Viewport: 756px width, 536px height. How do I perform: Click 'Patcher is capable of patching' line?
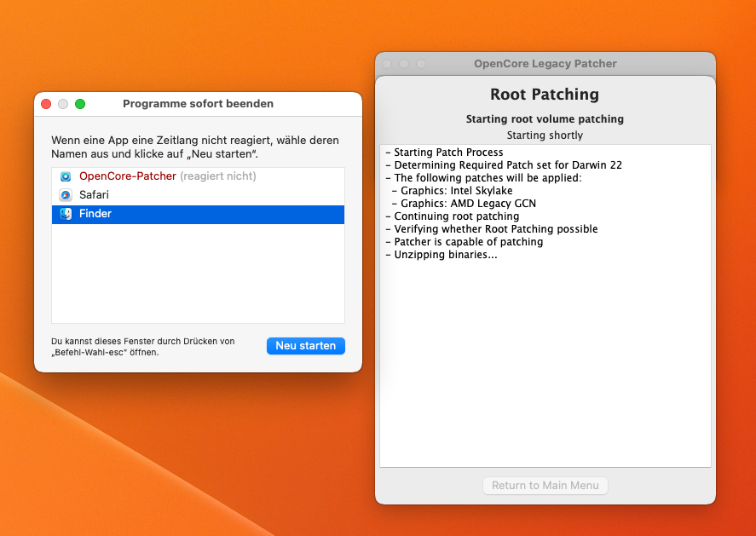click(465, 241)
